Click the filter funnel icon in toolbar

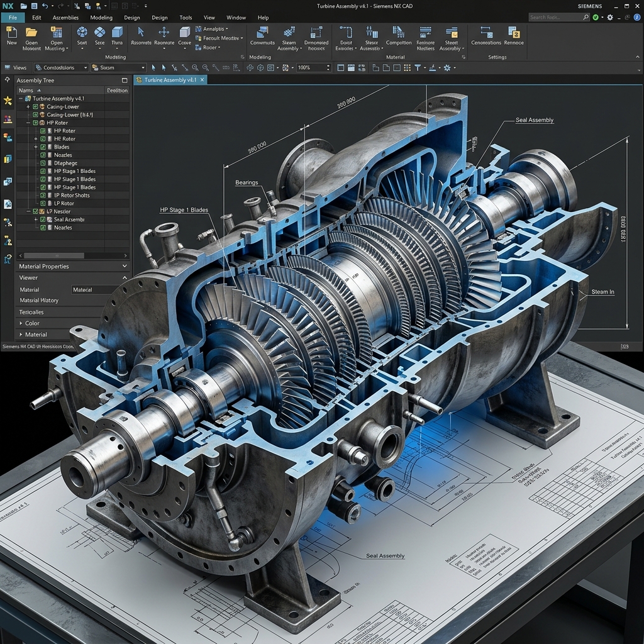418,68
